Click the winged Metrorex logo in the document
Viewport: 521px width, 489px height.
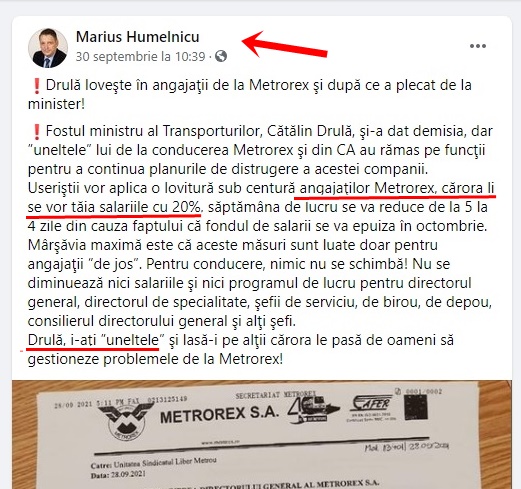pyautogui.click(x=124, y=421)
